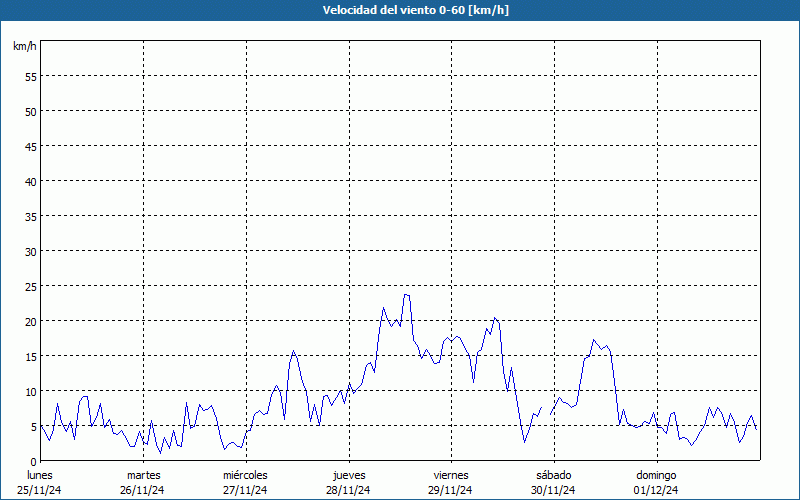Screen dimensions: 800x500
Task: Click the wind peak near 15 on miércoles
Action: coord(293,351)
